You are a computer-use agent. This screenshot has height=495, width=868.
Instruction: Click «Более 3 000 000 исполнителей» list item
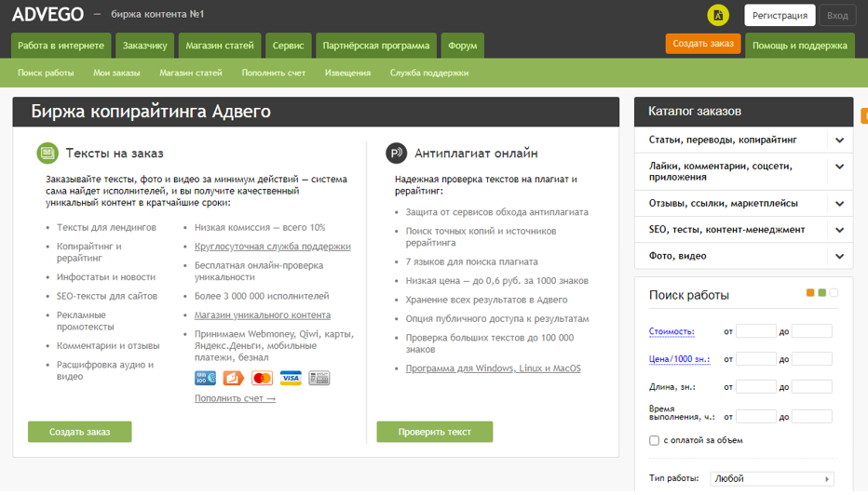click(262, 296)
